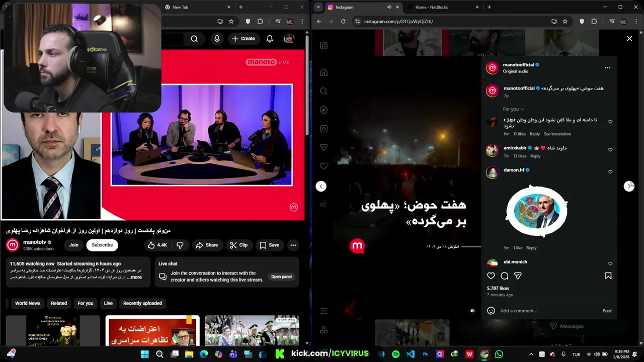Select the Live filter chip
The image size is (644, 362).
tap(108, 303)
